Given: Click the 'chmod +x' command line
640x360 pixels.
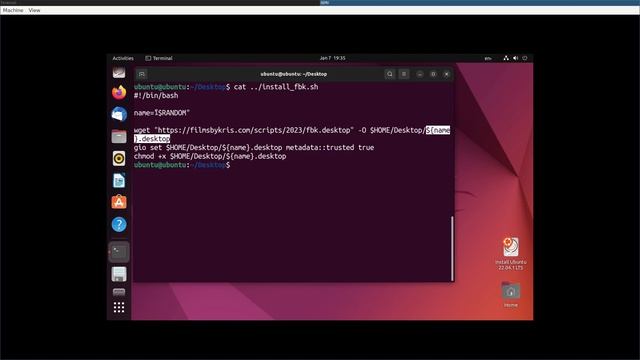Looking at the screenshot, I should tap(210, 156).
